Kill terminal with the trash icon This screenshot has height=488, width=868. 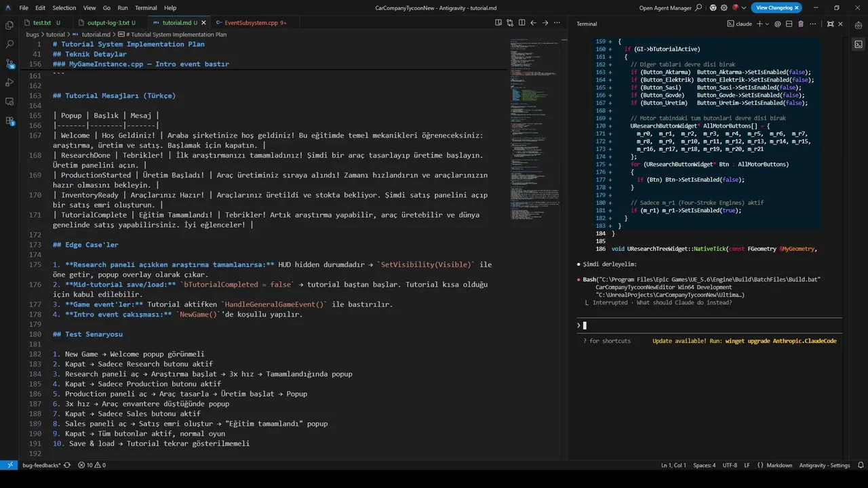coord(801,24)
